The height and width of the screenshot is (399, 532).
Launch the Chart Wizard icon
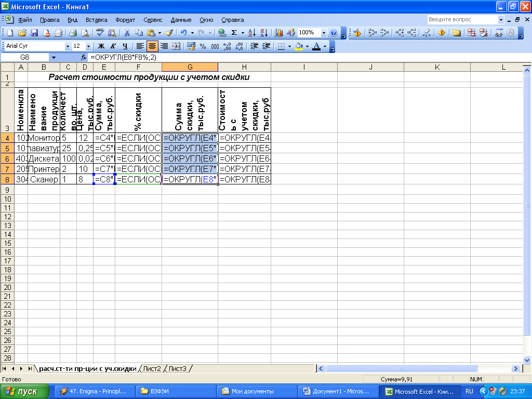tap(279, 33)
